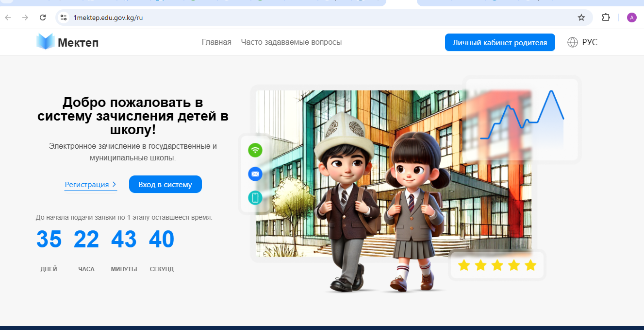
Task: Open Часто задаваемые вопросы page
Action: 291,42
